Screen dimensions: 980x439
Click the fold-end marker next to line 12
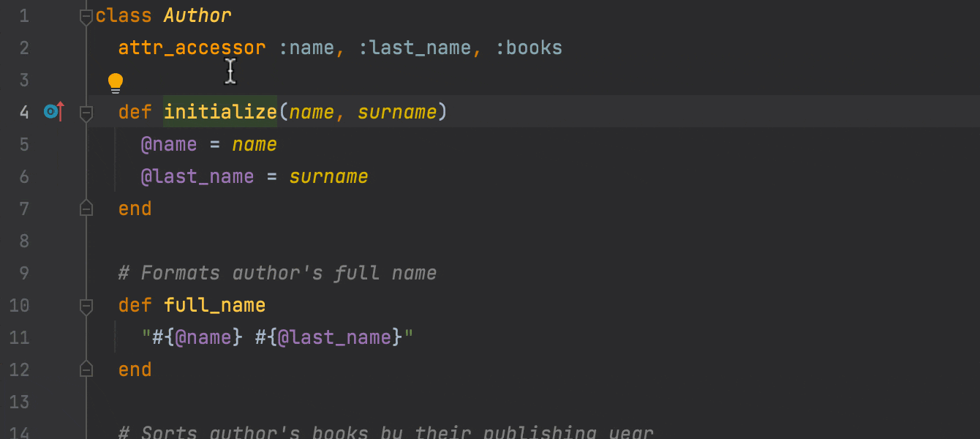[86, 369]
